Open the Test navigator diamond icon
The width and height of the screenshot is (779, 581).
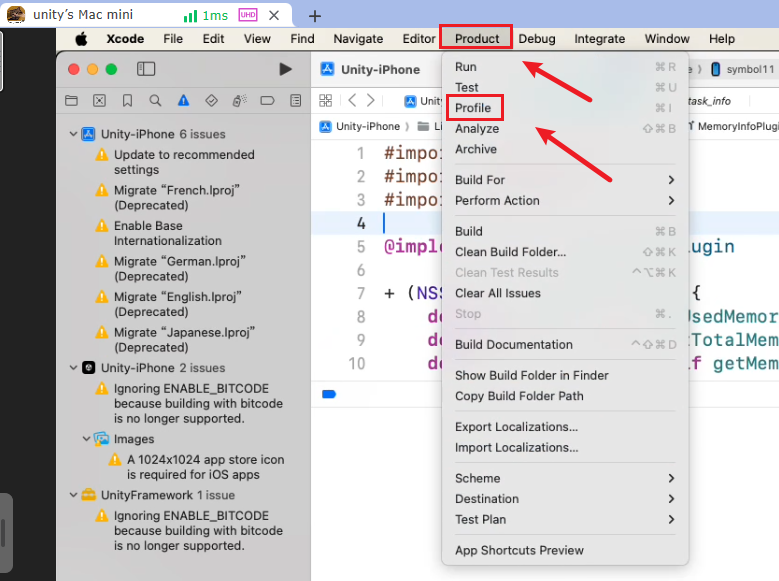212,101
